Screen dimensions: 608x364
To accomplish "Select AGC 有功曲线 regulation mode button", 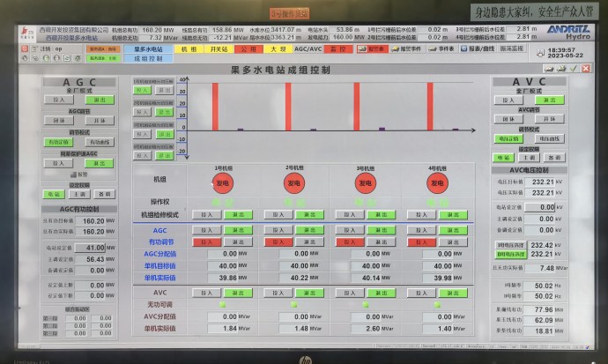I will coord(99,142).
